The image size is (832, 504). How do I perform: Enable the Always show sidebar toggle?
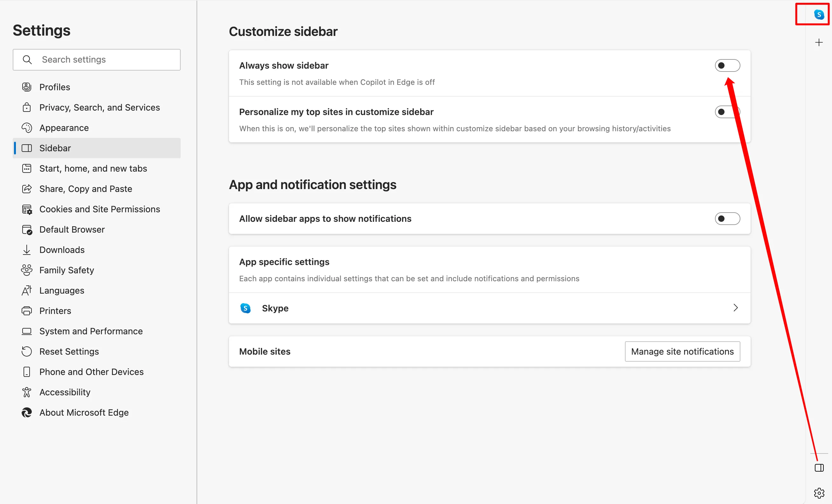[728, 65]
